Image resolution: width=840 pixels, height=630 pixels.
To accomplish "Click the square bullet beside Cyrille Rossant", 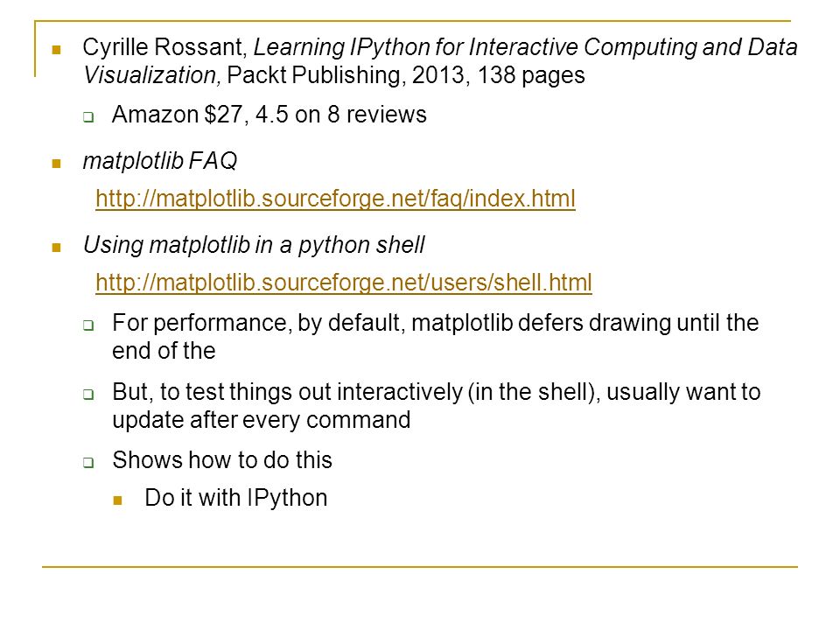I will [x=56, y=51].
